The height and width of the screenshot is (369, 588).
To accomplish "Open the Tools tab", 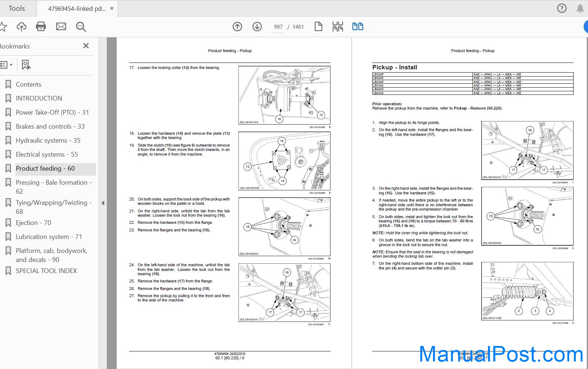I will tap(17, 8).
